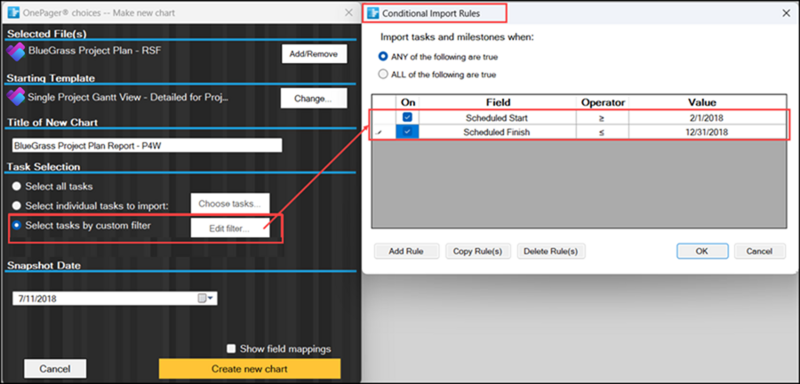Click the Conditional Import Rules window icon
The width and height of the screenshot is (800, 384).
[373, 13]
